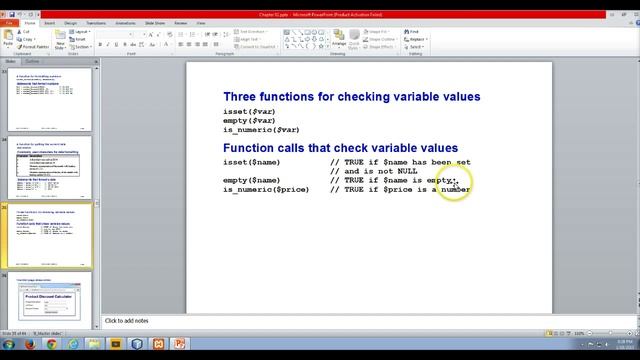Click the zoom slider in status bar
The height and width of the screenshot is (360, 640).
click(x=610, y=333)
